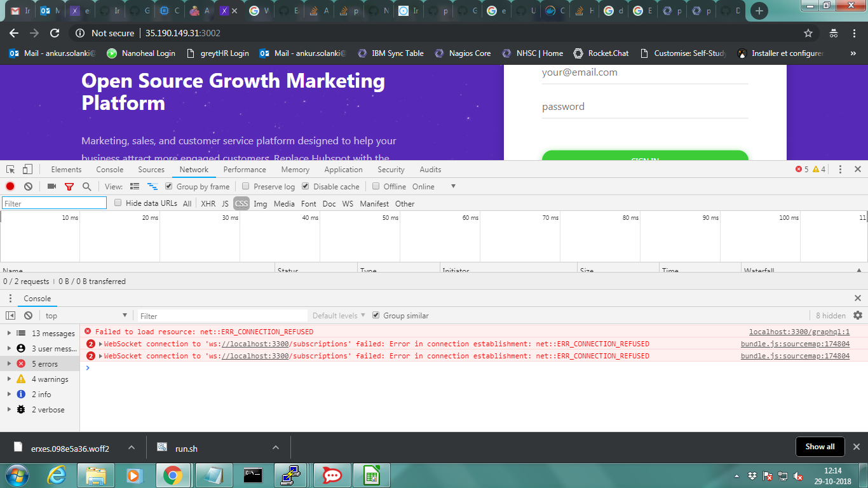Click the network Filter input field
868x488 pixels.
[53, 203]
